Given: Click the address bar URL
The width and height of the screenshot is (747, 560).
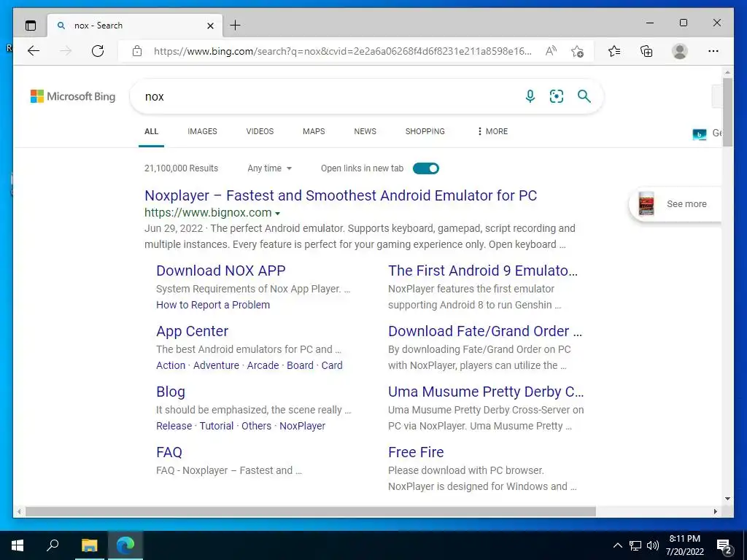Looking at the screenshot, I should (343, 52).
